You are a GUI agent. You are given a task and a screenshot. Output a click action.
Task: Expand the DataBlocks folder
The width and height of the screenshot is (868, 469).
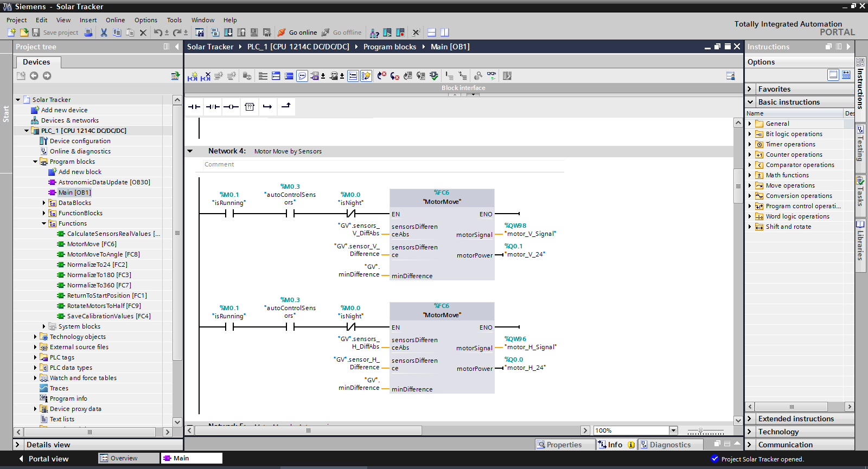tap(44, 203)
